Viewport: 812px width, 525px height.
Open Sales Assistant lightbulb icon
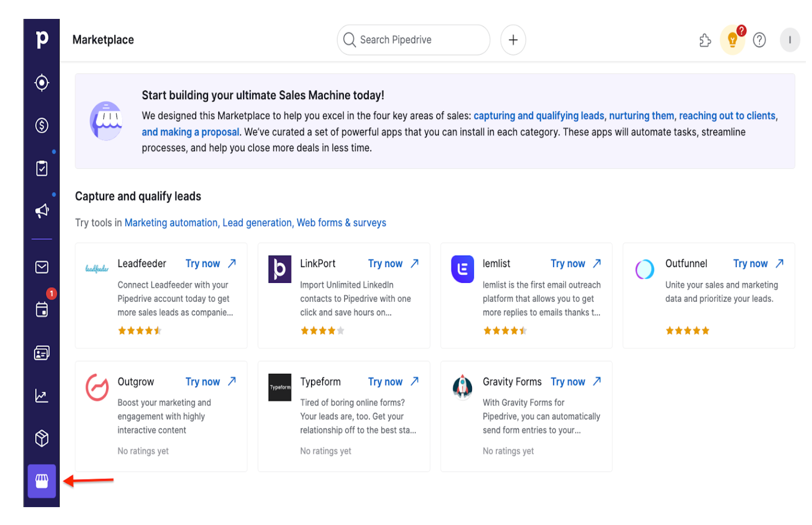[732, 40]
